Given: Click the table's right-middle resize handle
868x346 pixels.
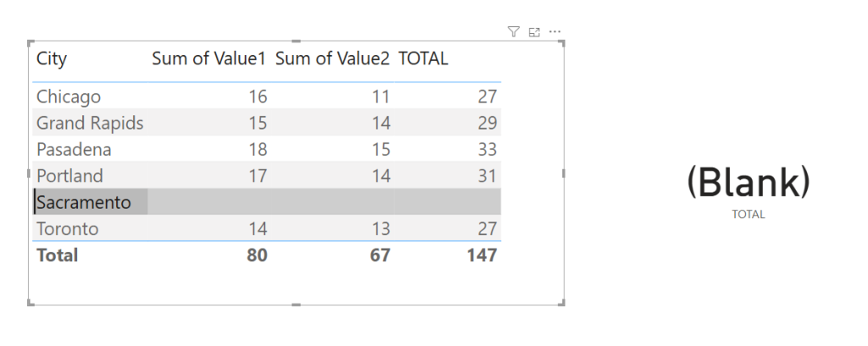Looking at the screenshot, I should pyautogui.click(x=564, y=173).
